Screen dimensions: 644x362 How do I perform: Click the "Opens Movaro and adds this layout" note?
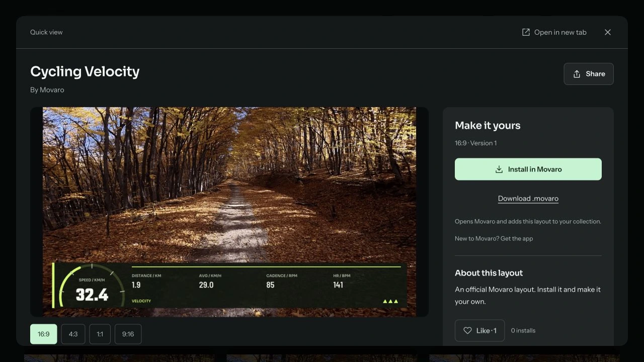click(528, 221)
